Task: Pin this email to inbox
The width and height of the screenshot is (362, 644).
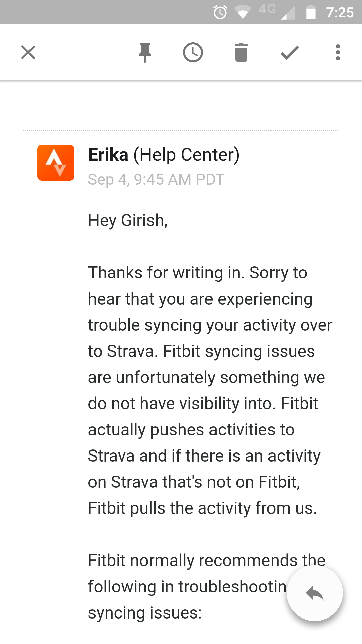Action: [x=145, y=53]
